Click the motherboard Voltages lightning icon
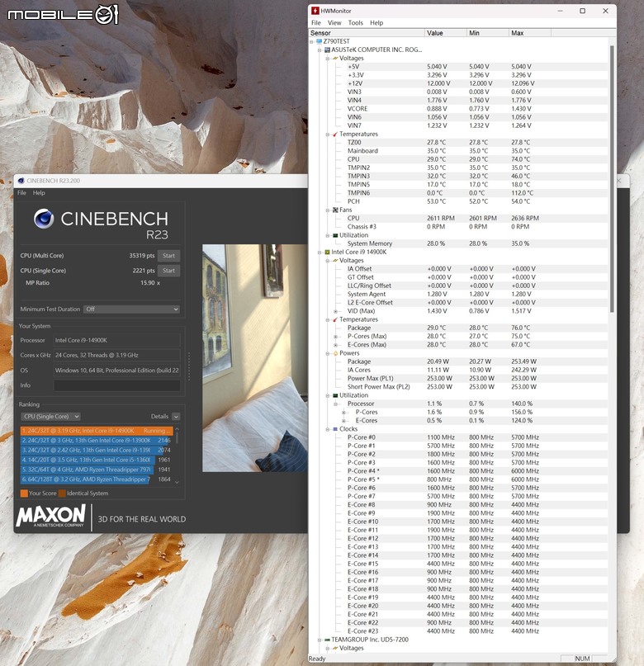The height and width of the screenshot is (666, 644). point(335,59)
